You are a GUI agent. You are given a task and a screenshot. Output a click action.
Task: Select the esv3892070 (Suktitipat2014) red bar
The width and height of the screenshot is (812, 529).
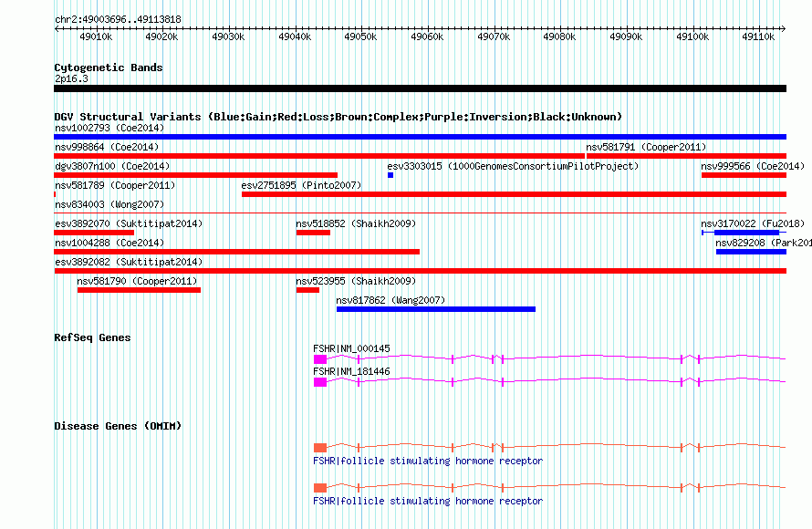[94, 233]
